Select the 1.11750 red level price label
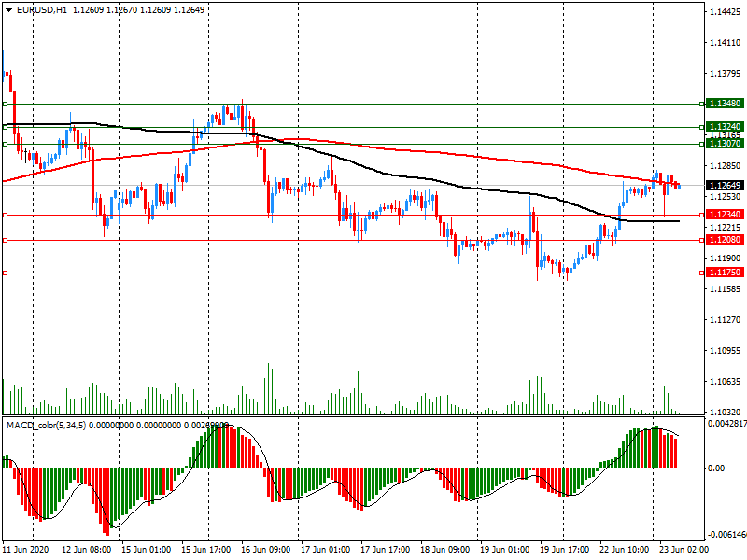 [725, 273]
